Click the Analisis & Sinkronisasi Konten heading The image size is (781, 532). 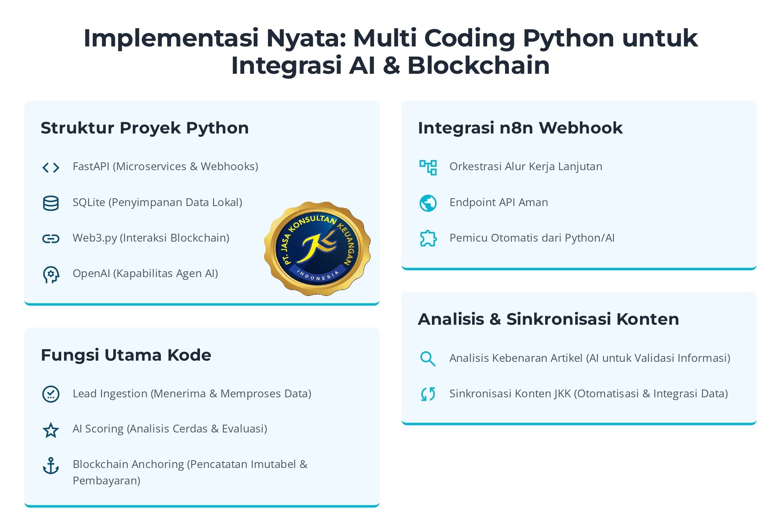(x=548, y=319)
